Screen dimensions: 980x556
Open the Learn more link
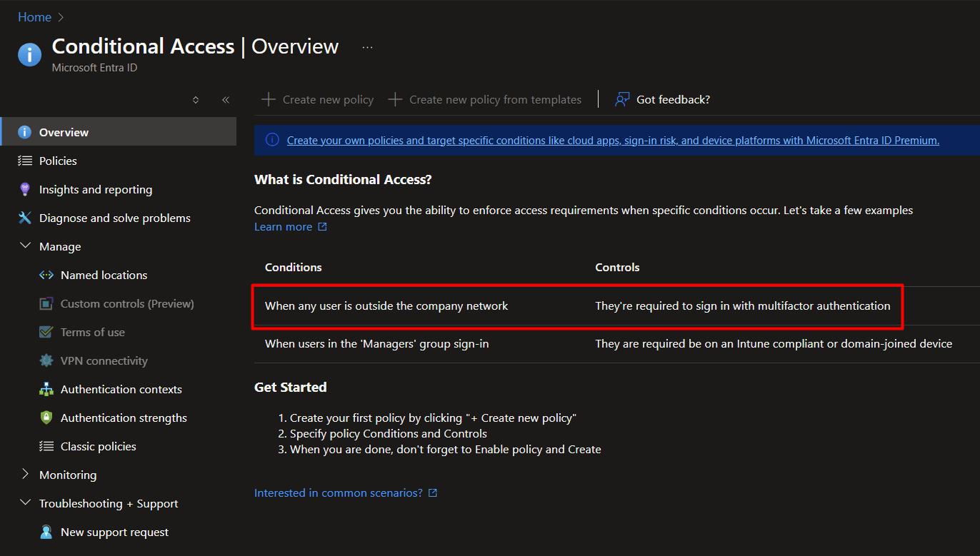(x=284, y=226)
